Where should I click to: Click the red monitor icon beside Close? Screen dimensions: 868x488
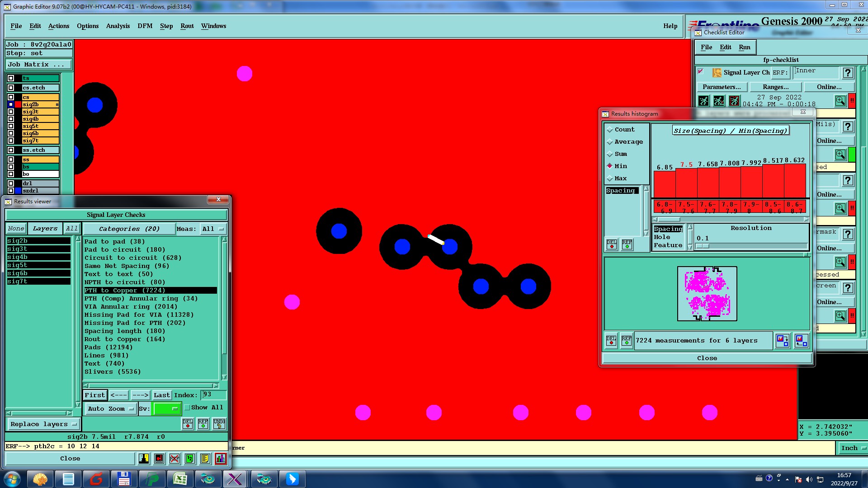coord(159,459)
